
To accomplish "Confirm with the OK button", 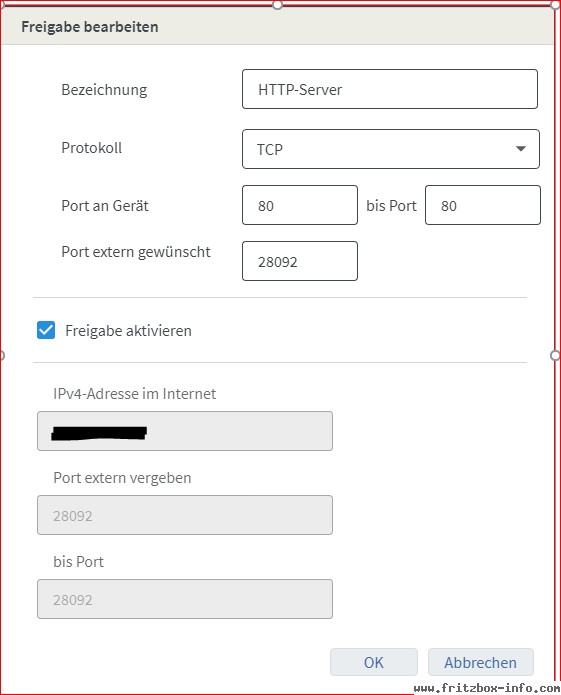I will click(x=374, y=662).
